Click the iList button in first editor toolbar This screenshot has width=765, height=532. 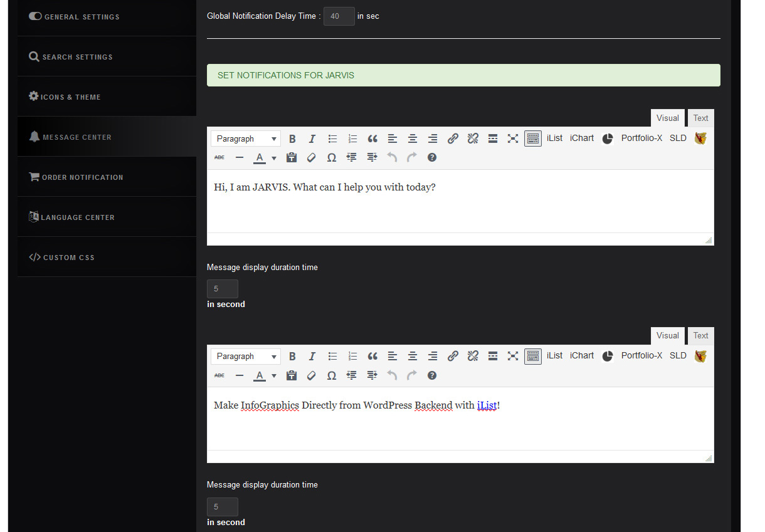(554, 138)
